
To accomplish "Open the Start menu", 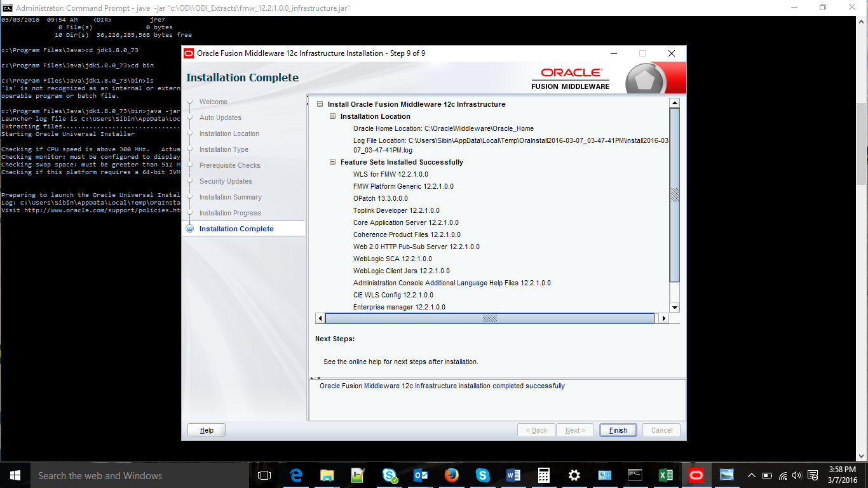I will pyautogui.click(x=14, y=475).
